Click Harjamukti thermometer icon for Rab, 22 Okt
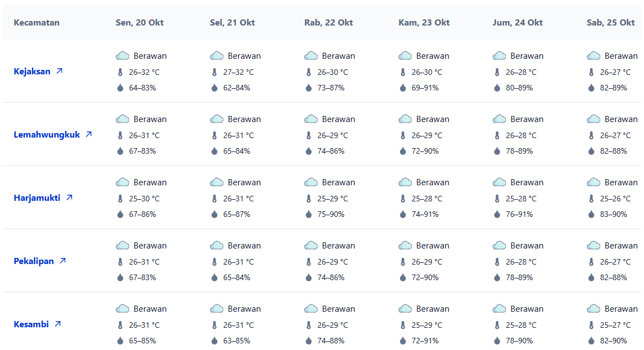 (309, 199)
